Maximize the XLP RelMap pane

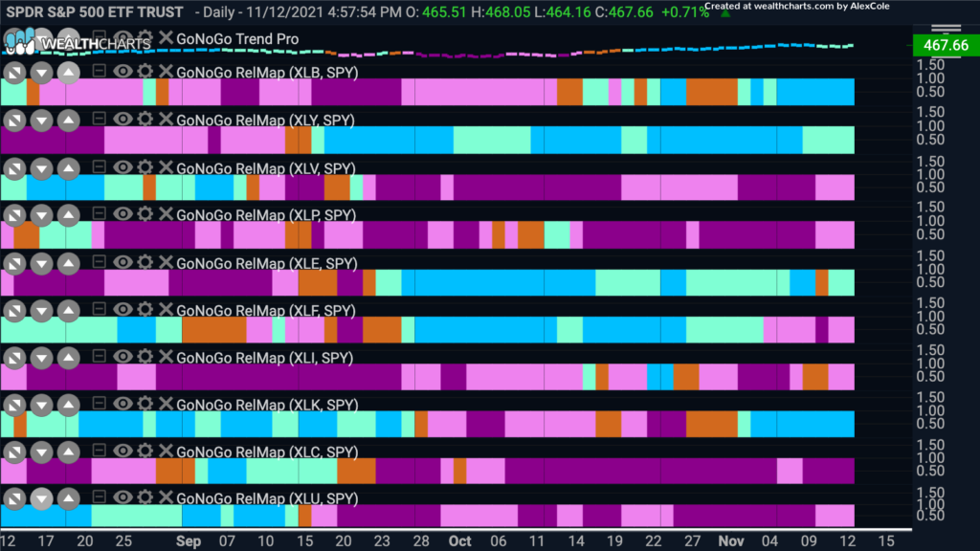(x=14, y=216)
